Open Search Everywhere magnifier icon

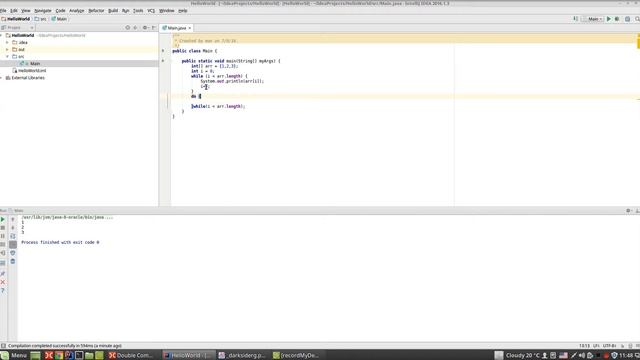pos(637,19)
